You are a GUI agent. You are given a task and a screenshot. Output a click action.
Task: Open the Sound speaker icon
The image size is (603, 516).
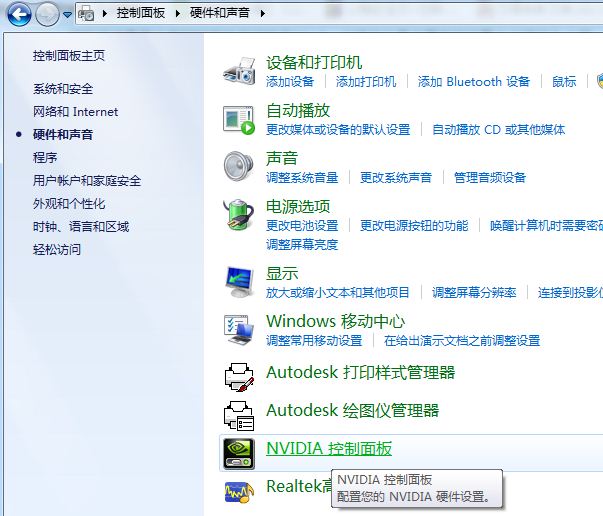(239, 166)
